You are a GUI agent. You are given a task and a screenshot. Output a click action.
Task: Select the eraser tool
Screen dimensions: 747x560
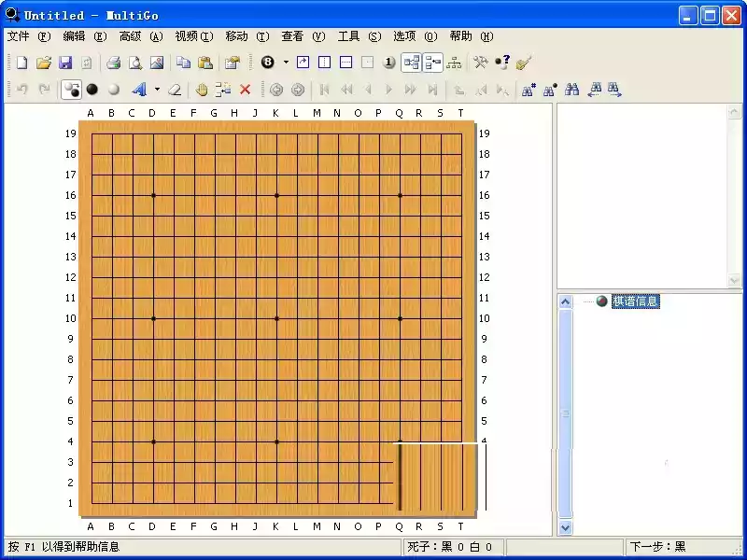point(174,90)
